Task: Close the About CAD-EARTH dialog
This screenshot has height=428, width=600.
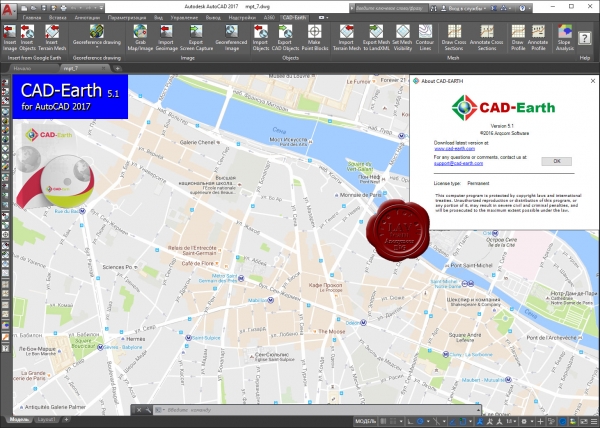Action: click(593, 81)
